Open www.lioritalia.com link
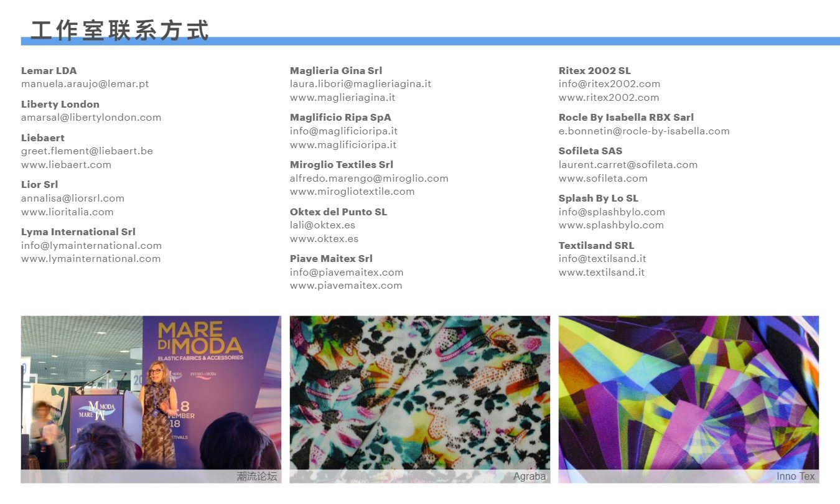The width and height of the screenshot is (840, 504). pos(67,212)
